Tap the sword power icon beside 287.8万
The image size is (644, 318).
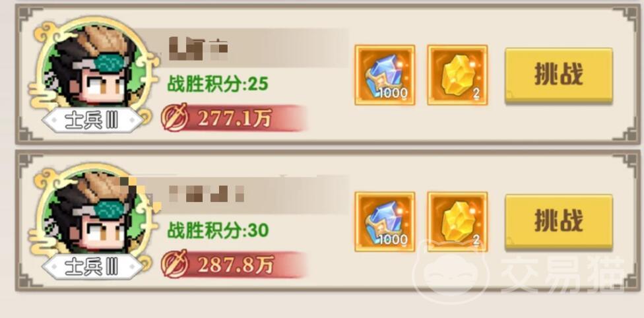175,264
